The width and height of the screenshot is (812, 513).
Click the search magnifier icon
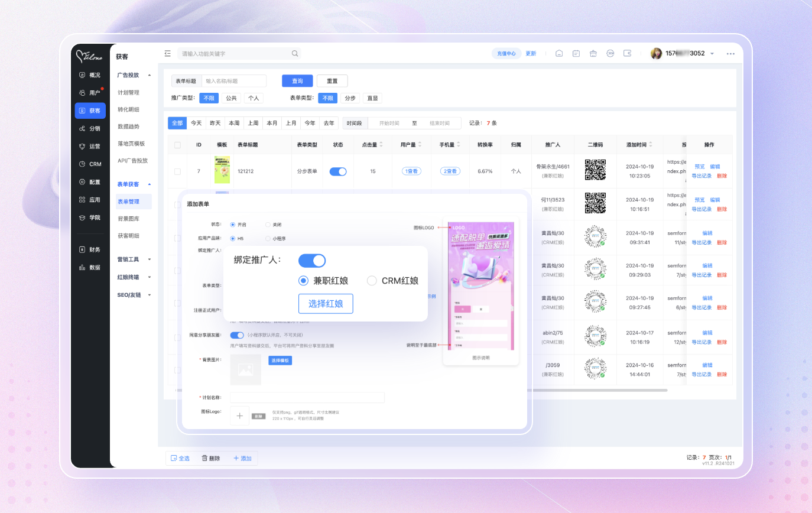pos(295,53)
